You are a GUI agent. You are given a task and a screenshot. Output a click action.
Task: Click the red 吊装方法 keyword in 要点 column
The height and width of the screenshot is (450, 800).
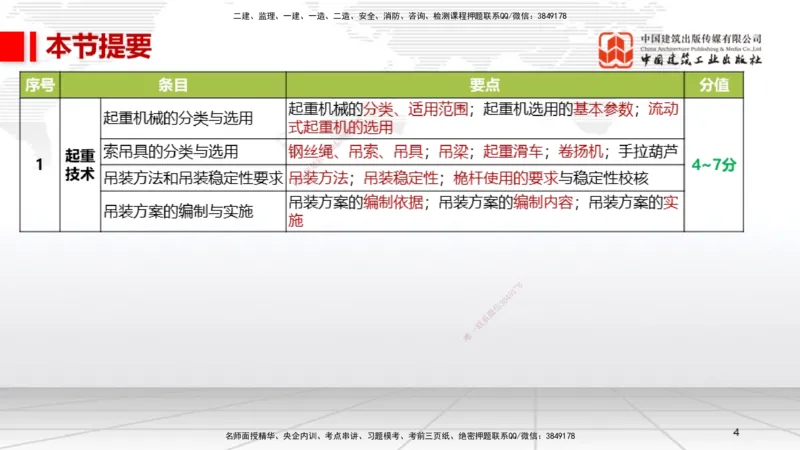click(318, 178)
